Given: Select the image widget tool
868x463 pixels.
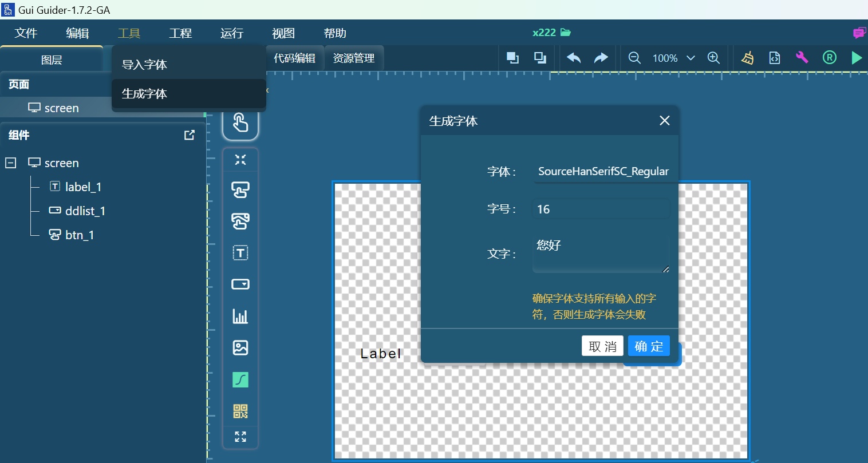Looking at the screenshot, I should (240, 347).
